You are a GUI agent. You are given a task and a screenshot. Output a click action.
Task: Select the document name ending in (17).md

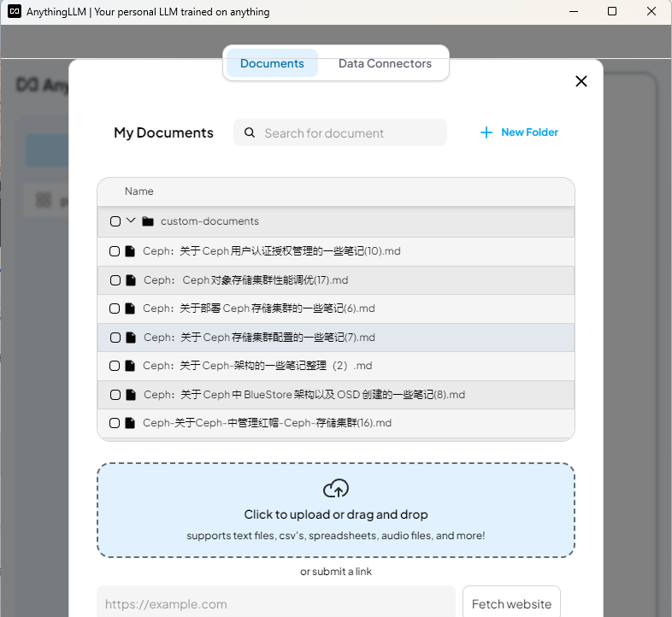click(x=246, y=280)
